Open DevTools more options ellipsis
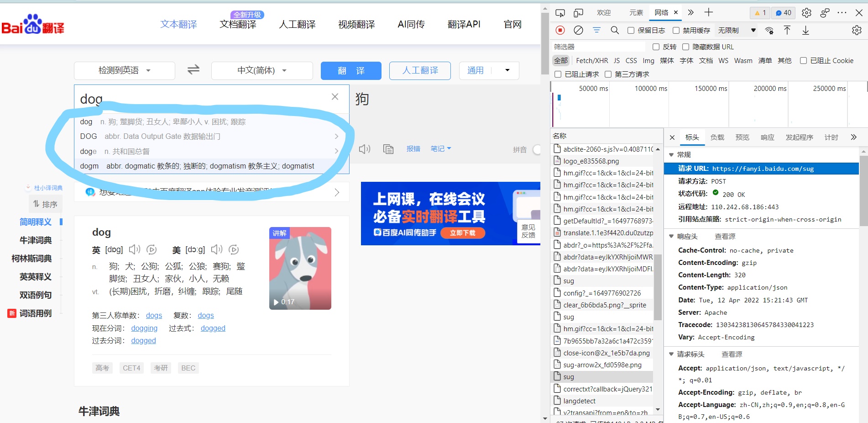 click(x=842, y=13)
